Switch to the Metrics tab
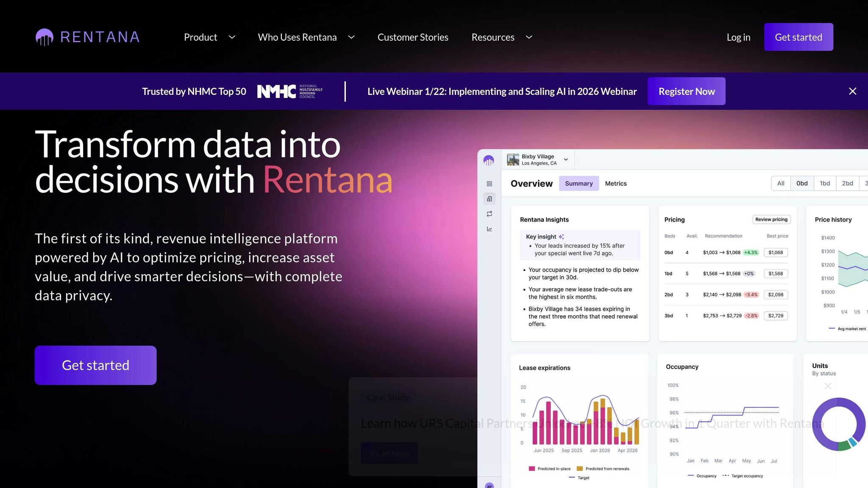 click(x=615, y=183)
